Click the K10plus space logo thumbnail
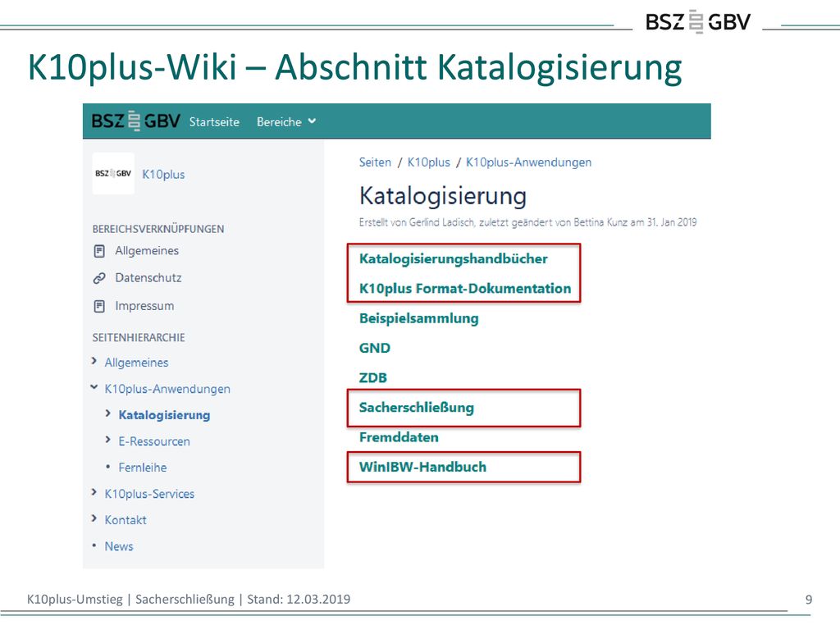 (x=113, y=174)
